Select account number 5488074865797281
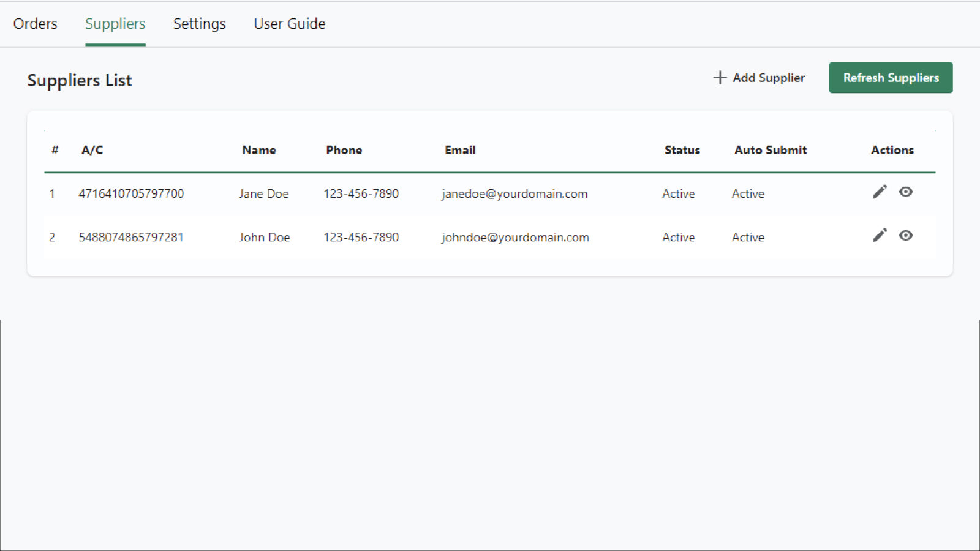The width and height of the screenshot is (980, 551). pos(131,238)
